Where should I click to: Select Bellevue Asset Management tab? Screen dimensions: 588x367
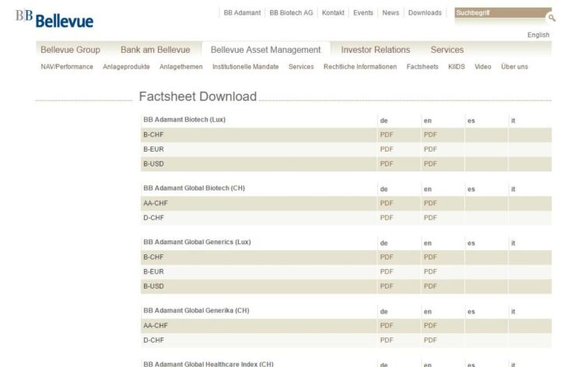[x=265, y=50]
